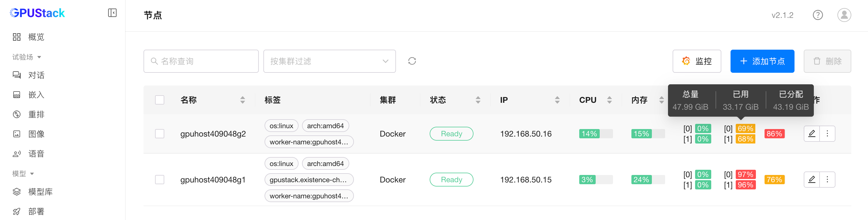Open the 按集群过滤 cluster filter dropdown
Viewport: 868px width, 220px height.
[329, 61]
